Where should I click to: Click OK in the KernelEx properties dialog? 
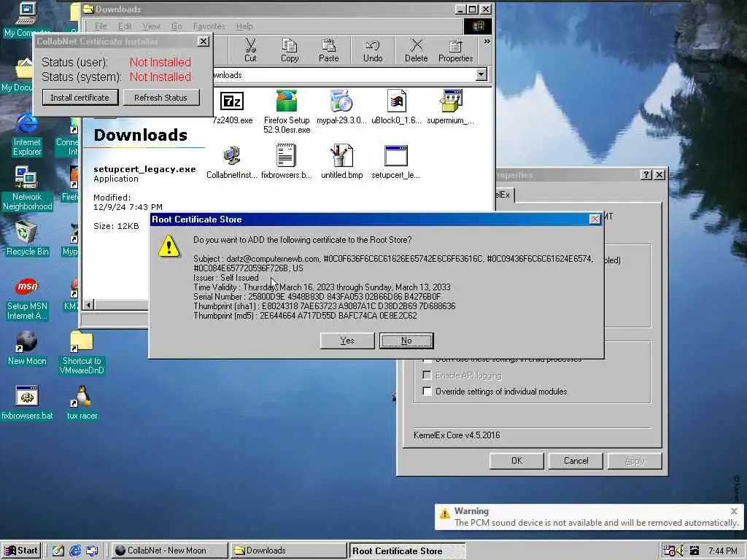[517, 461]
